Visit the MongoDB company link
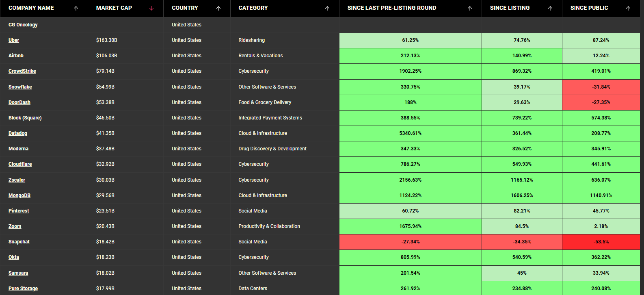This screenshot has height=295, width=644. pos(19,195)
